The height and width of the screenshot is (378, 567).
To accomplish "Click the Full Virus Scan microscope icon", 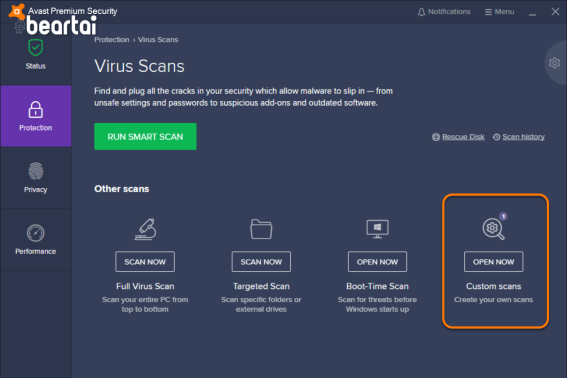I will coord(145,229).
